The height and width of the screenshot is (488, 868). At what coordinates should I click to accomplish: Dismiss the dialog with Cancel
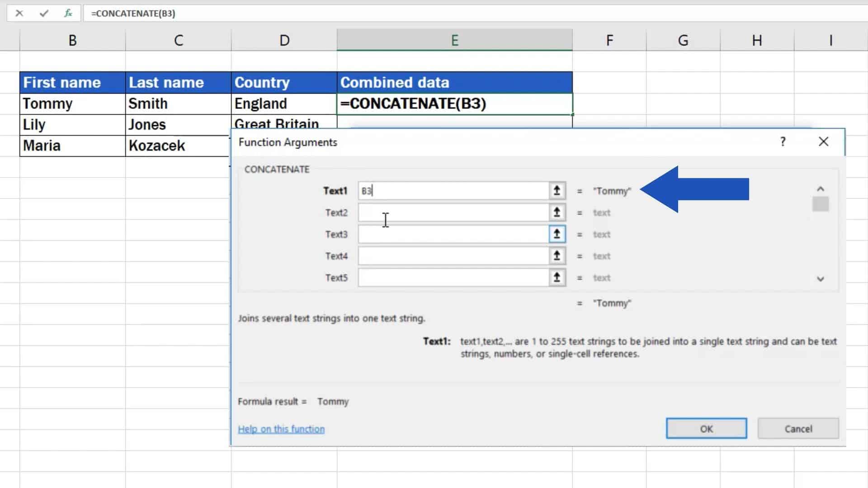pos(798,428)
